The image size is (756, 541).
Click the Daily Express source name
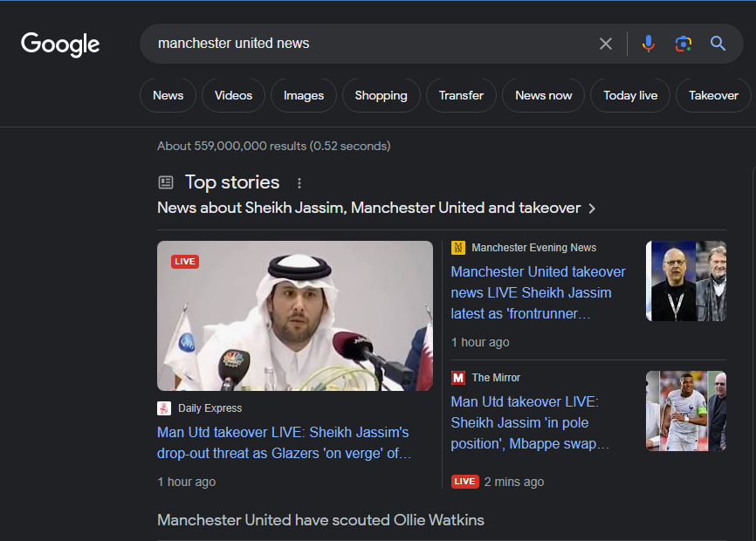(x=210, y=408)
